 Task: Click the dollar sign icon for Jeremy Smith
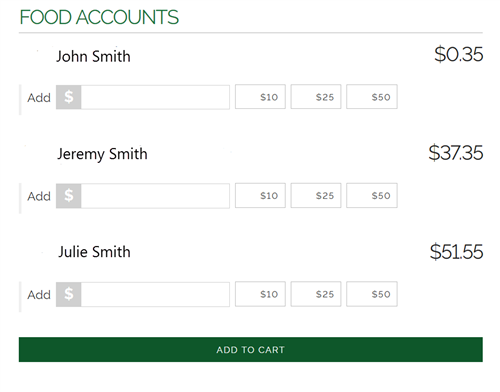coord(69,196)
